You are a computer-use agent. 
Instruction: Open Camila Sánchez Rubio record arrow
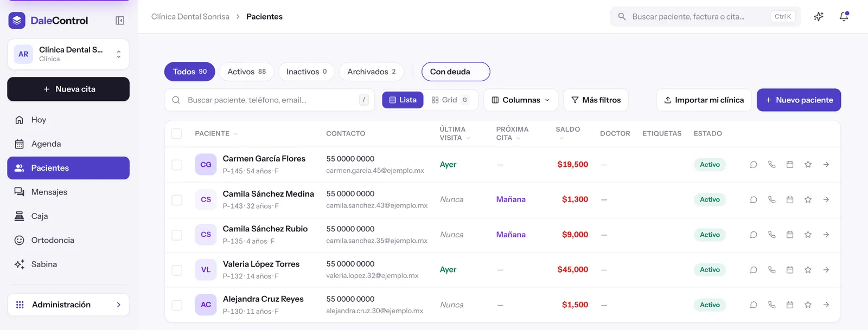(826, 235)
